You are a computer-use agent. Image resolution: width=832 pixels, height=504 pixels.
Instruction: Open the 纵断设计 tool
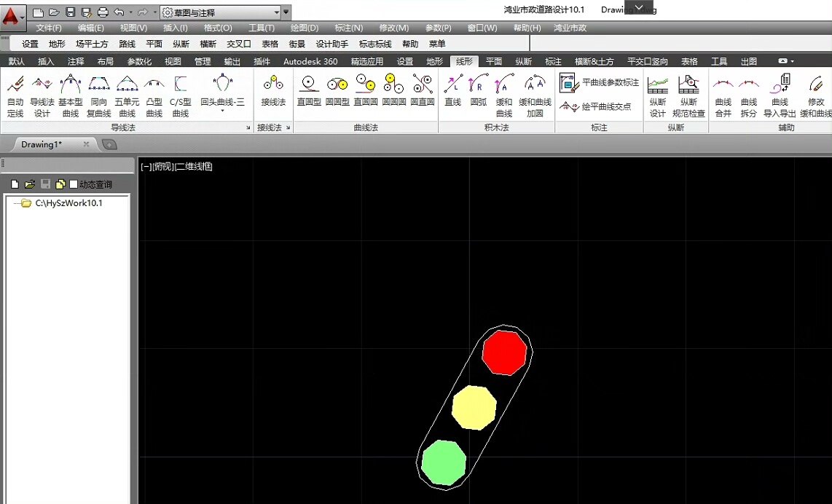[x=657, y=96]
